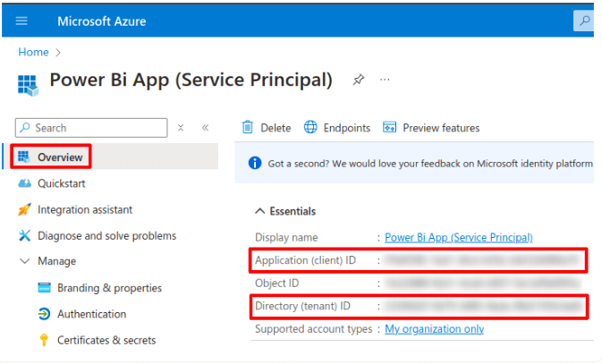Click the Quickstart cloud icon
Viewport: 602px width, 364px height.
(x=24, y=183)
